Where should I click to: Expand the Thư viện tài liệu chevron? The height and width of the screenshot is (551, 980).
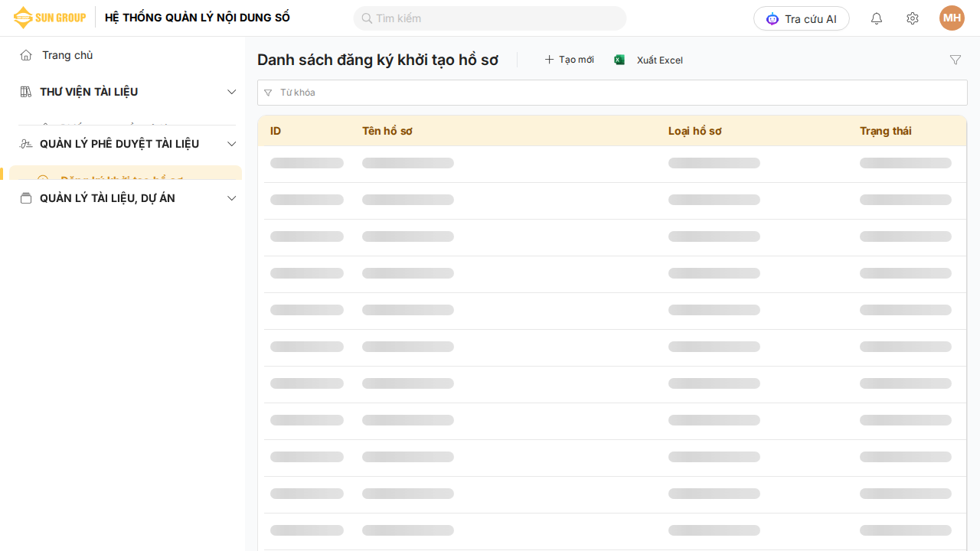[232, 92]
